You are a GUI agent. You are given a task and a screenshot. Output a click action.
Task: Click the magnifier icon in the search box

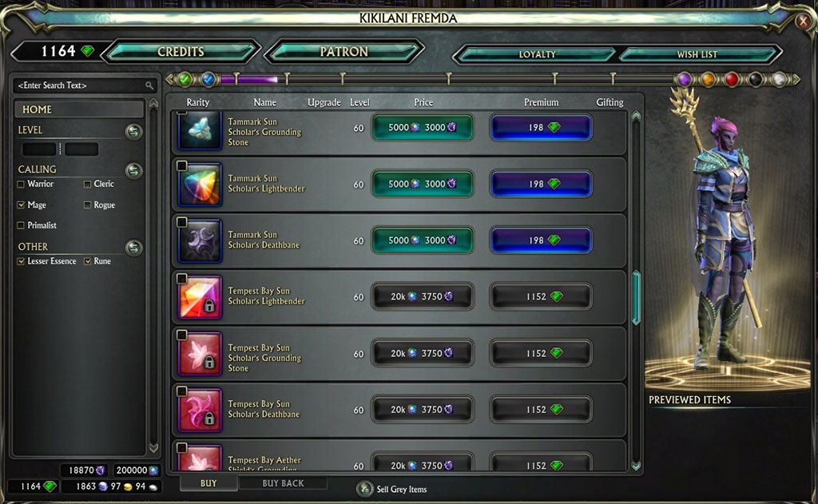(149, 85)
